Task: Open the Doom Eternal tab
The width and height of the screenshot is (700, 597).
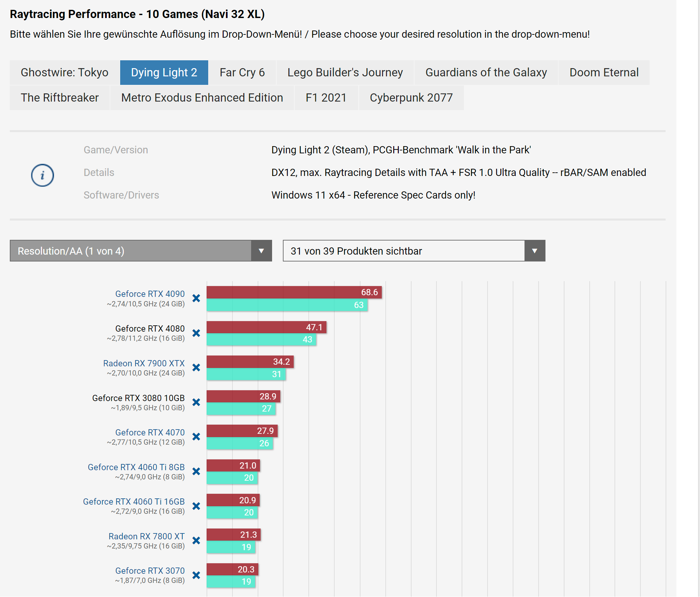Action: [x=604, y=73]
